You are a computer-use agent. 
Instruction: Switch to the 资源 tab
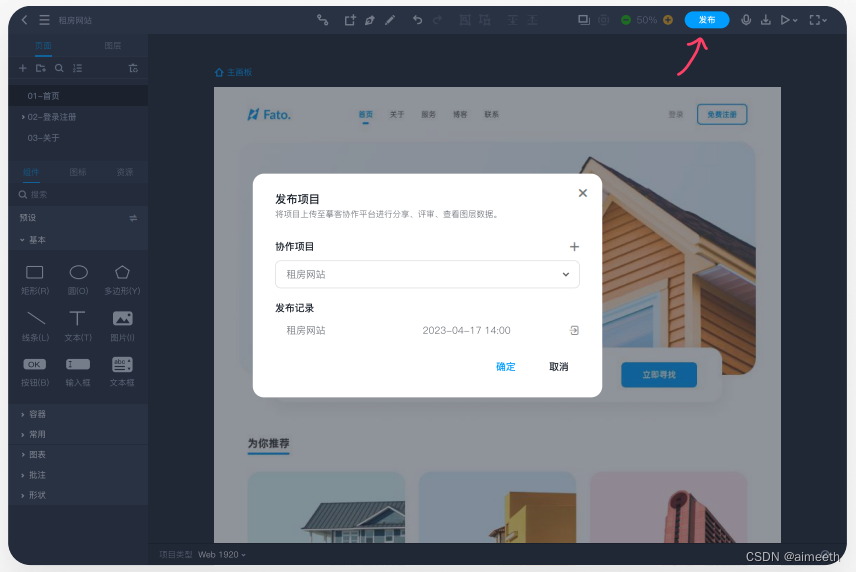point(124,172)
